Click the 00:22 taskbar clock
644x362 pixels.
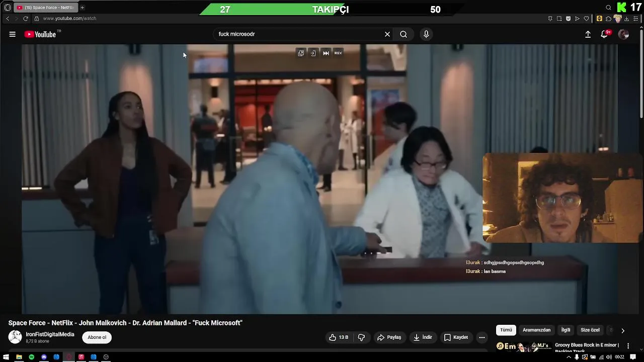pyautogui.click(x=619, y=357)
